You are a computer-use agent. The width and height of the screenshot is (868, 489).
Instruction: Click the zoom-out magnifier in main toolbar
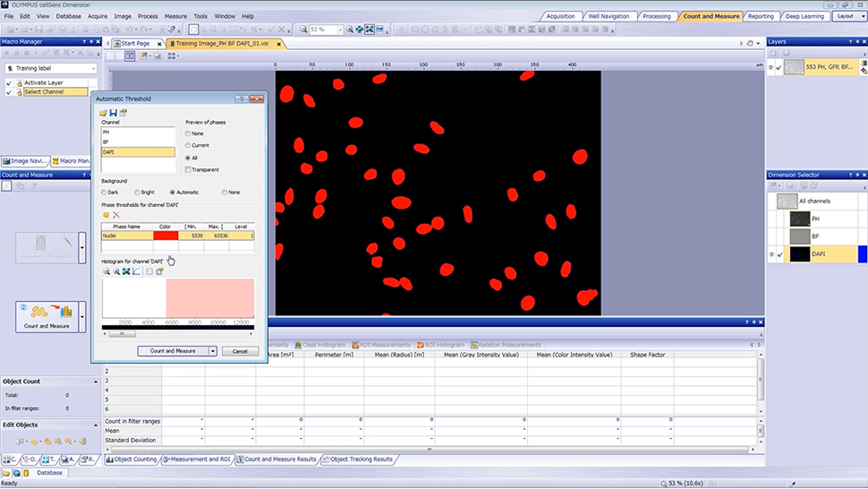pos(302,30)
